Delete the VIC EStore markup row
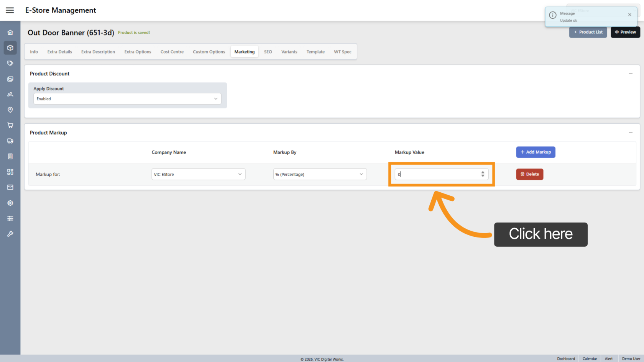 click(529, 174)
